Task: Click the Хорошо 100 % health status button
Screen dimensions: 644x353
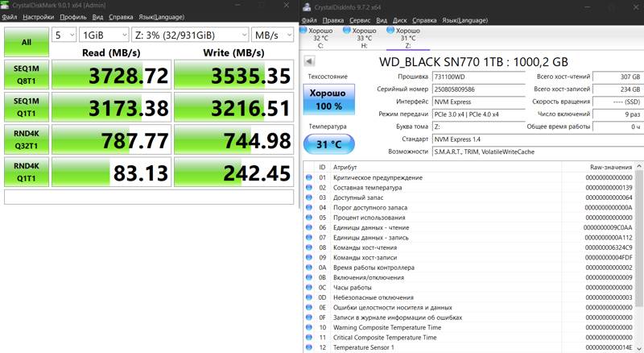Action: 328,99
